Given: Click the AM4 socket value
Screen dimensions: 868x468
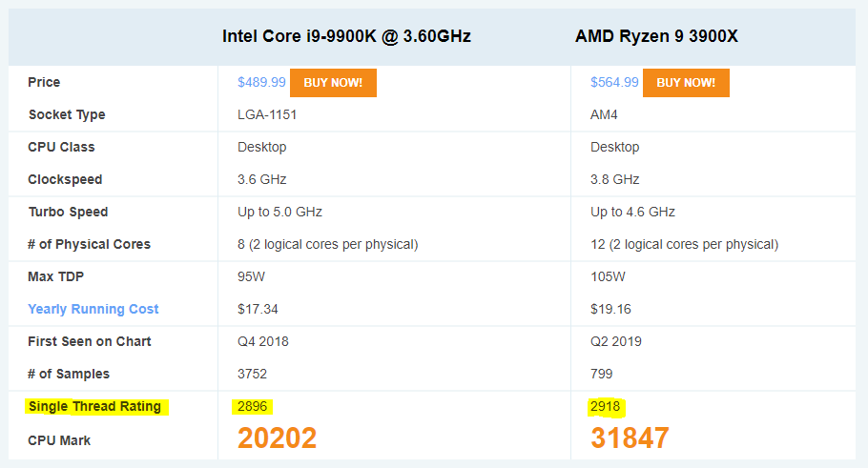Looking at the screenshot, I should pyautogui.click(x=604, y=115).
